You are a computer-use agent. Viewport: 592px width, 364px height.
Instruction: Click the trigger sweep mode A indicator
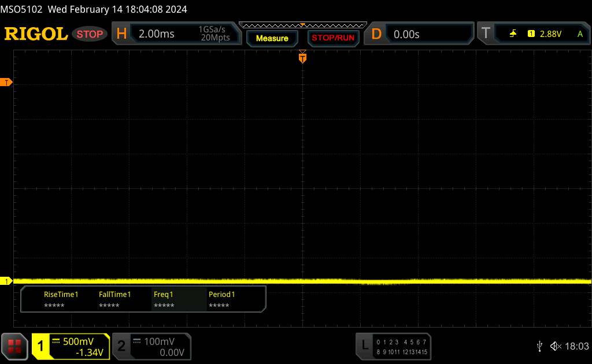pos(580,34)
